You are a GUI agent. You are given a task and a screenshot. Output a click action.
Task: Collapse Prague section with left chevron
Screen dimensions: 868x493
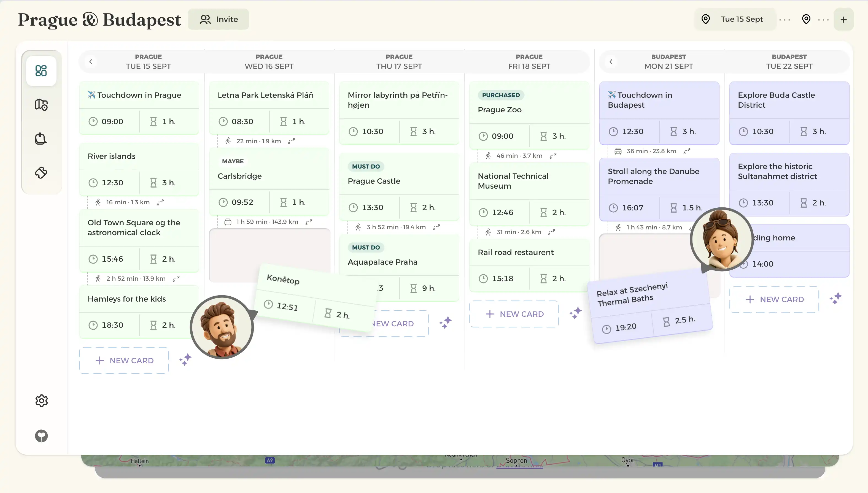[x=90, y=62]
